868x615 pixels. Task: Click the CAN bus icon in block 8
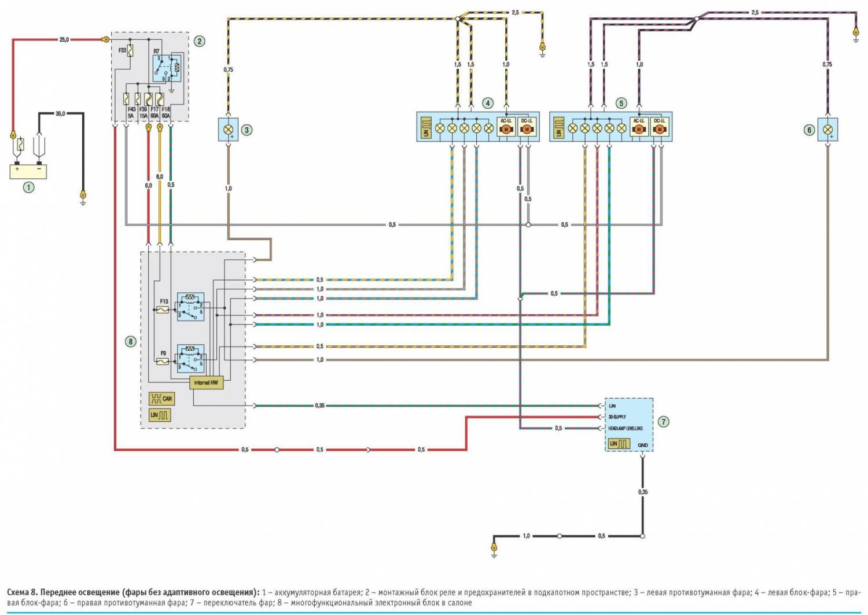(x=161, y=398)
